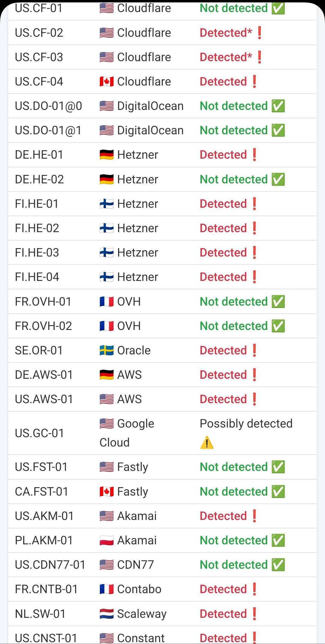
Task: Click "Not detected" status for FR.OVH-02
Action: tap(234, 326)
